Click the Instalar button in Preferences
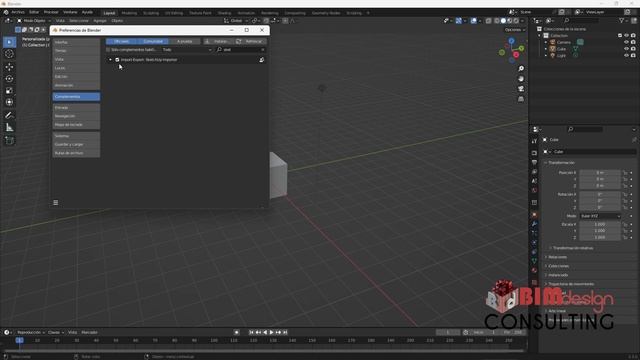Image resolution: width=640 pixels, height=360 pixels. [x=218, y=41]
